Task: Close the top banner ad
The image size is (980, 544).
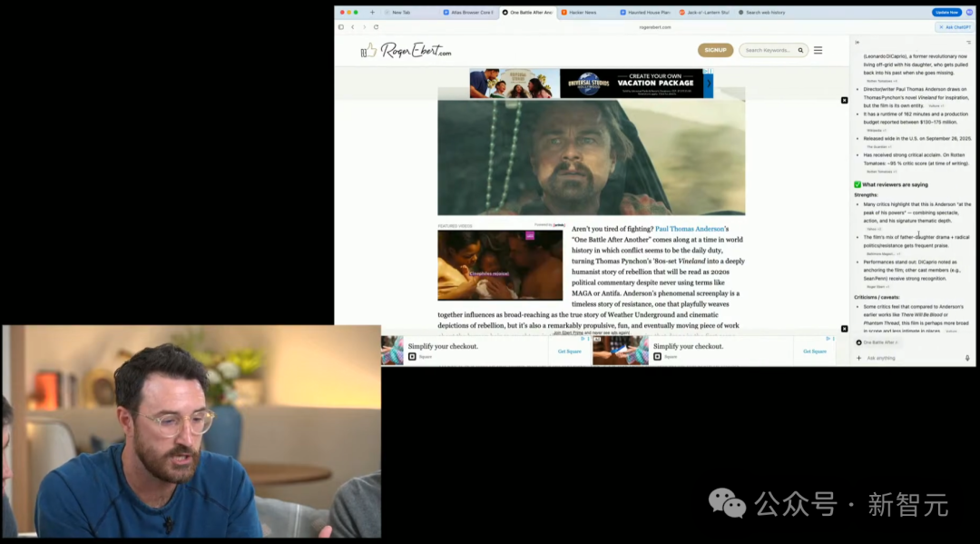Action: tap(844, 100)
